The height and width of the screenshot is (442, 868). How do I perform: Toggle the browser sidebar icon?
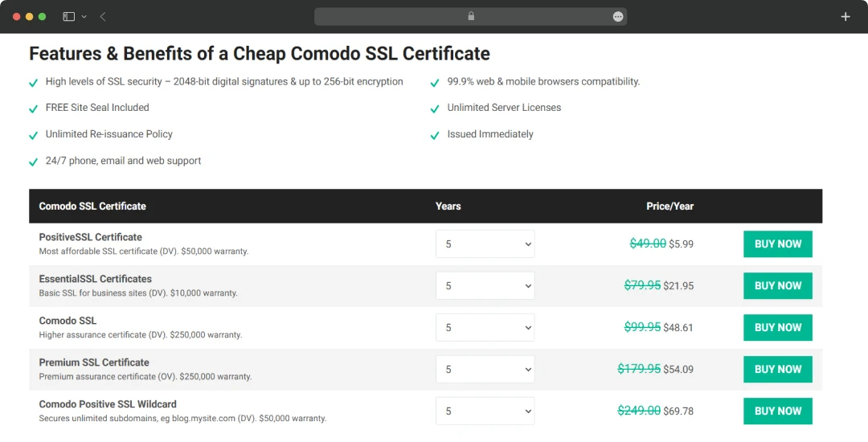[68, 17]
